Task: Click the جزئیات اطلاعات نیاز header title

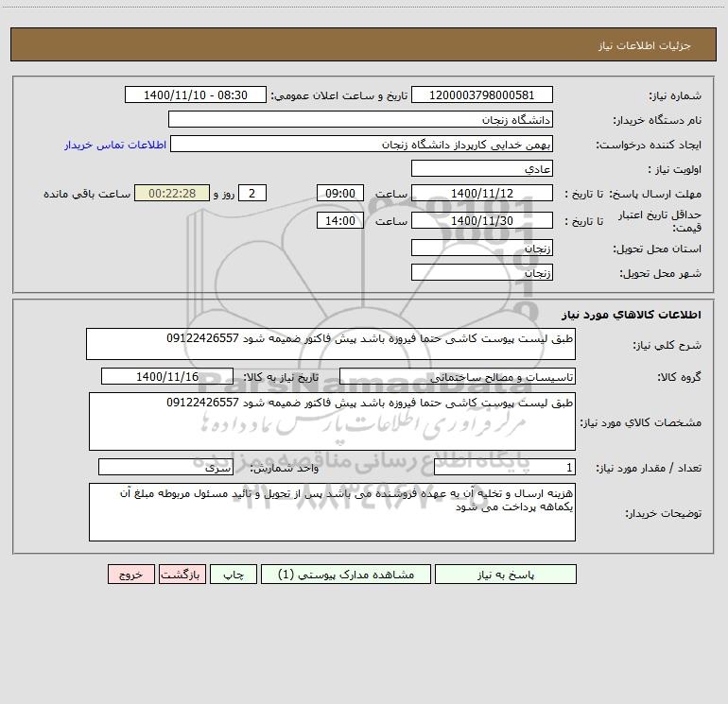Action: tap(645, 45)
